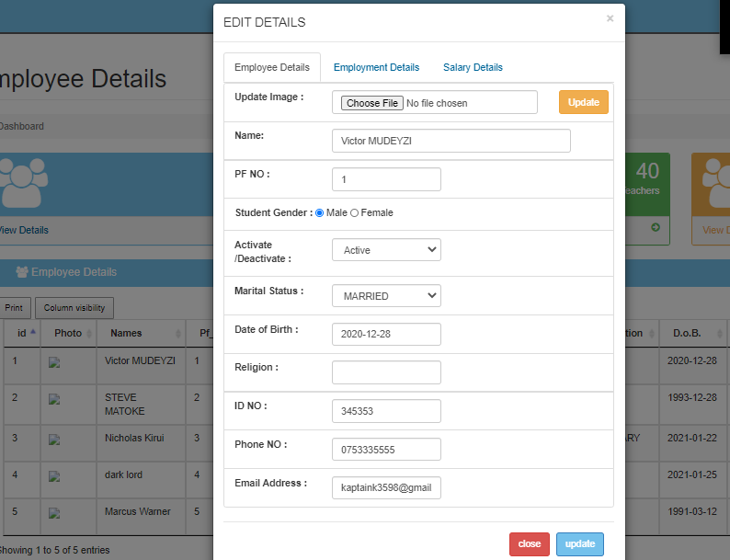
Task: Select the Female gender radio button
Action: tap(355, 213)
